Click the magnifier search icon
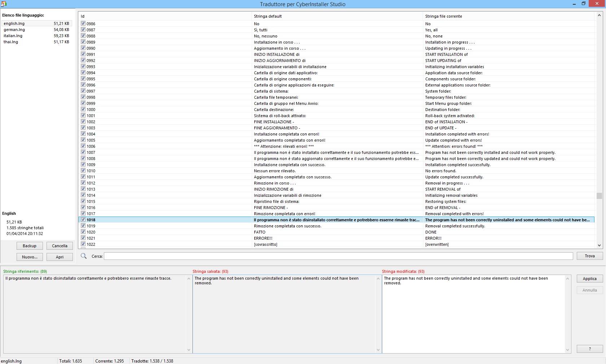Image resolution: width=606 pixels, height=364 pixels. (x=84, y=256)
